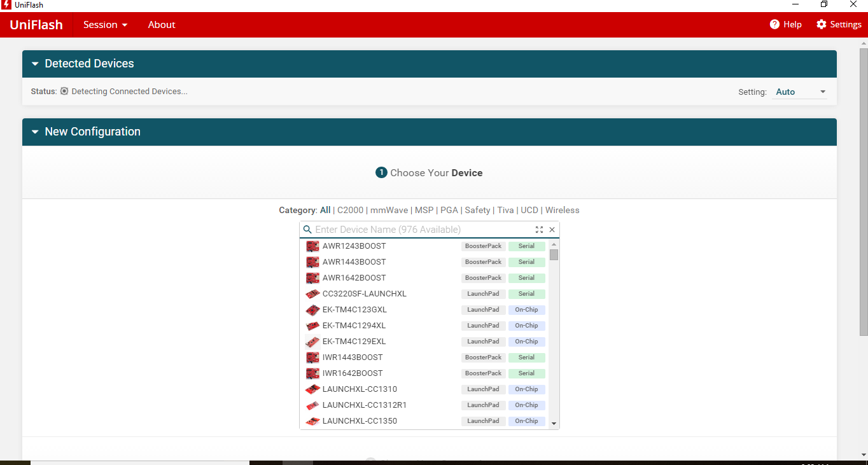Image resolution: width=868 pixels, height=465 pixels.
Task: Select device IWR1443BOOST by name
Action: click(x=353, y=357)
